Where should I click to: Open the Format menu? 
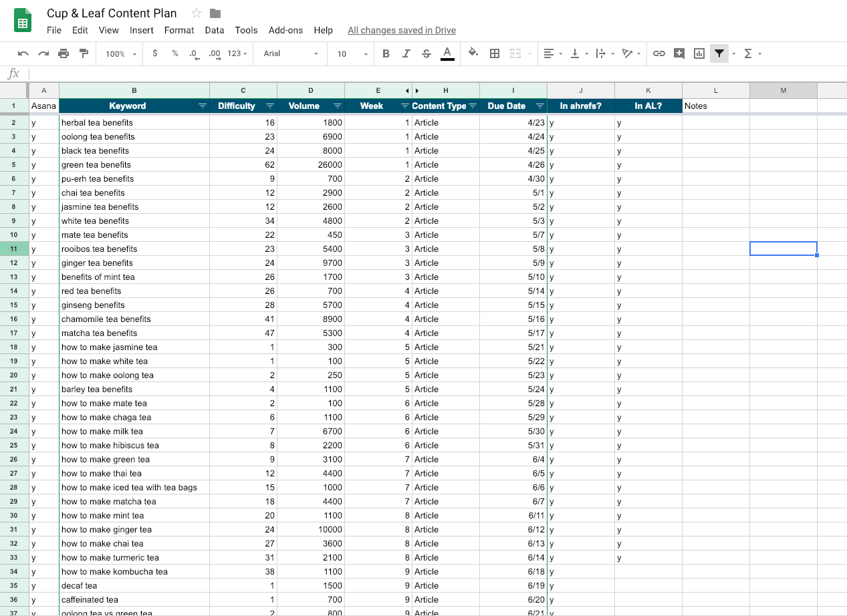tap(179, 30)
